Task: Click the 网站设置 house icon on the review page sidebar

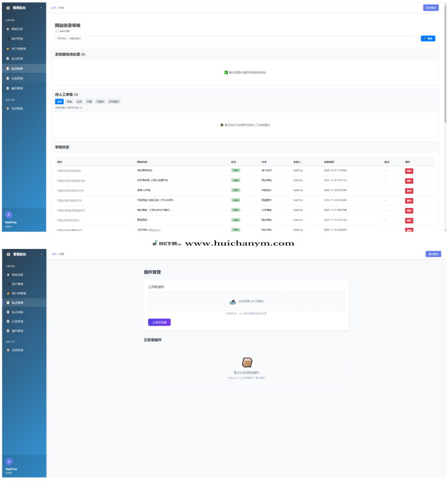Action: tap(8, 29)
